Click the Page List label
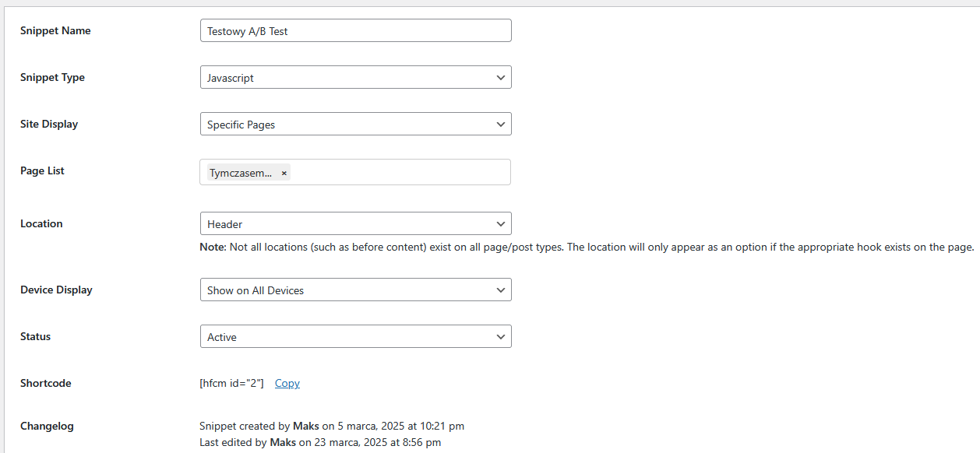The height and width of the screenshot is (453, 980). point(42,170)
